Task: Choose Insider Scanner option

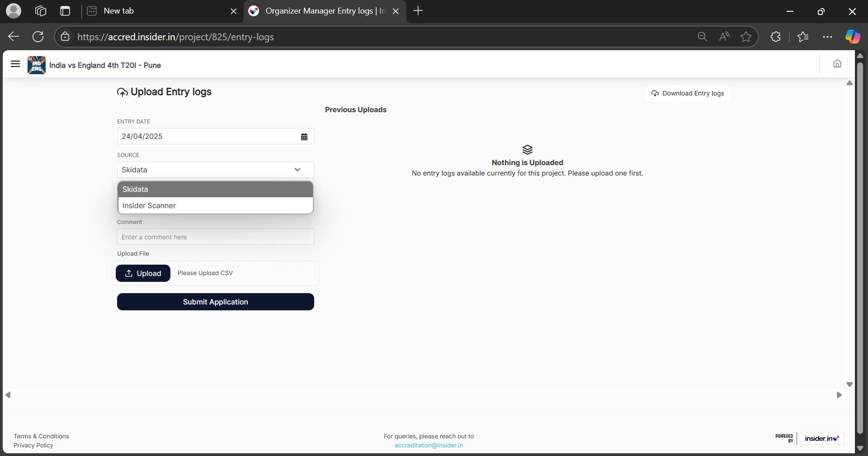Action: [x=215, y=206]
